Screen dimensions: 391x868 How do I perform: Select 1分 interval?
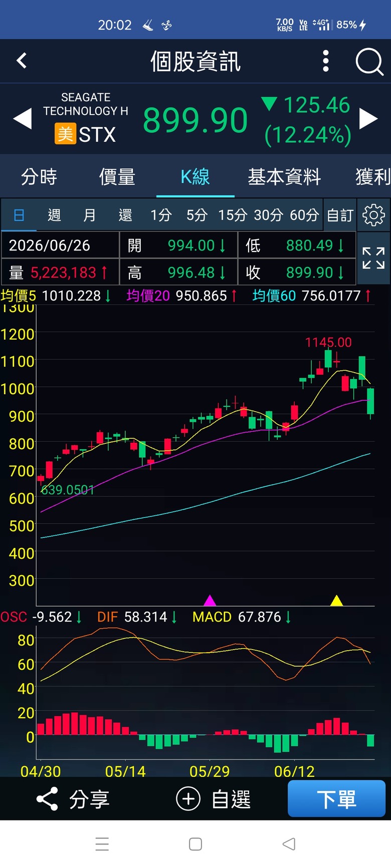coord(161,215)
